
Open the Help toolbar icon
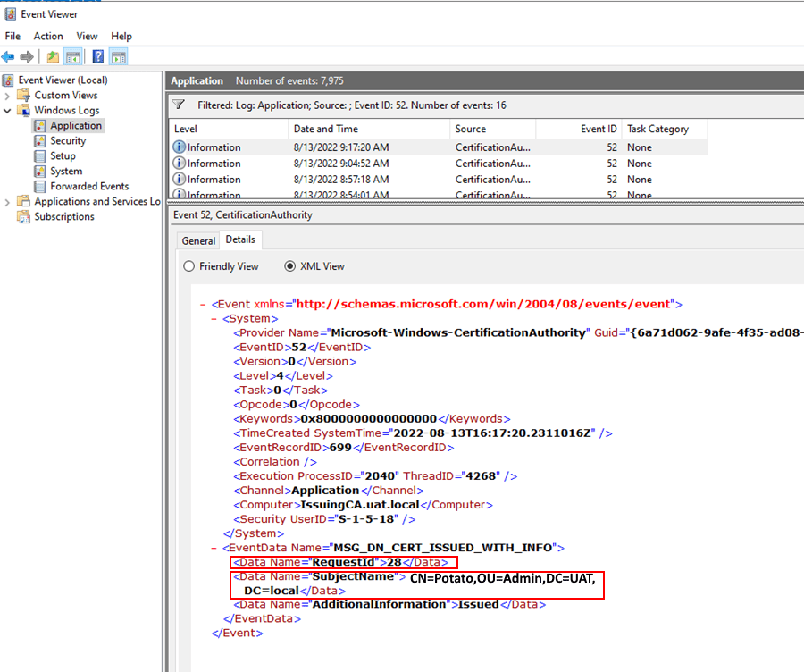[98, 57]
